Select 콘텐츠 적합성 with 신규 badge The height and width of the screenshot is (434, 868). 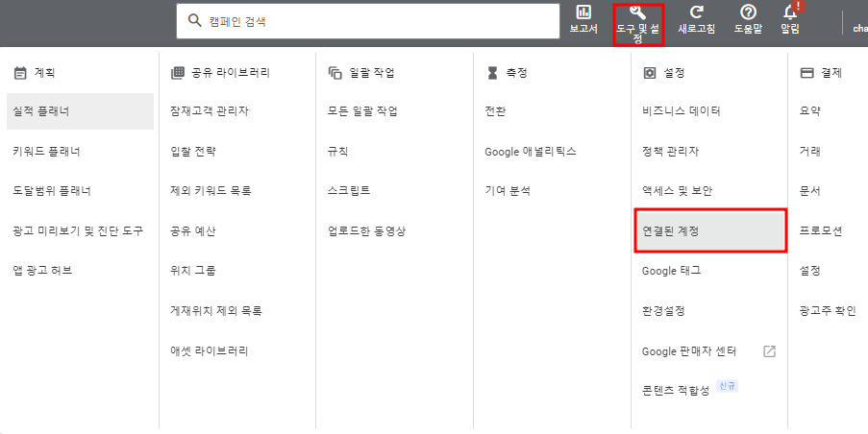676,391
